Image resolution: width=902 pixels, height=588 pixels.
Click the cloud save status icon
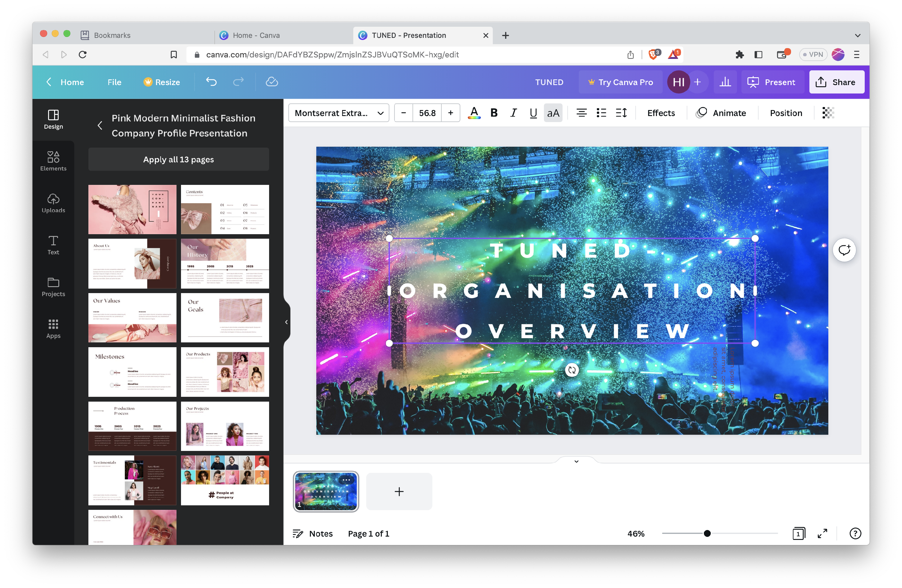click(272, 82)
